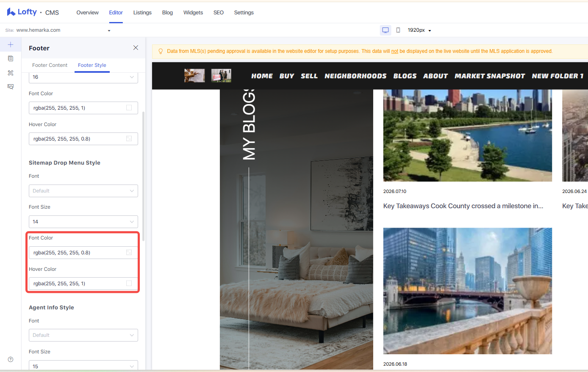Open the preview search sidebar icon
This screenshot has width=588, height=372.
[11, 86]
